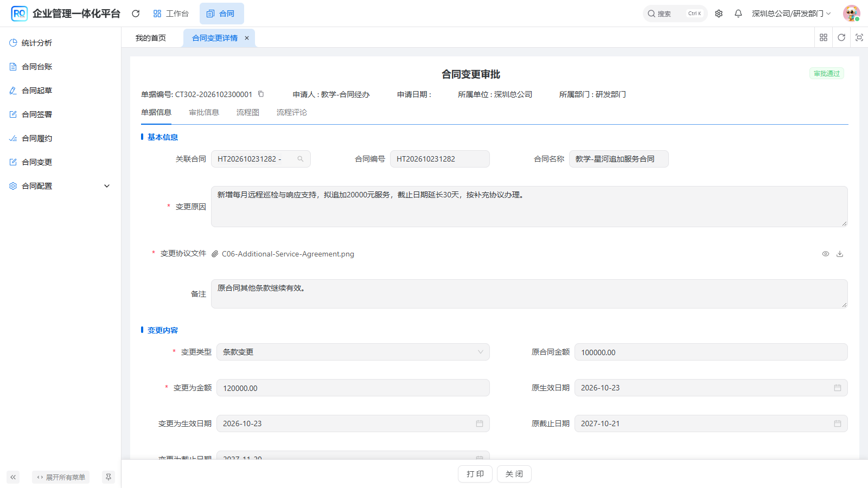Open the notification bell
The image size is (868, 488).
[x=738, y=14]
